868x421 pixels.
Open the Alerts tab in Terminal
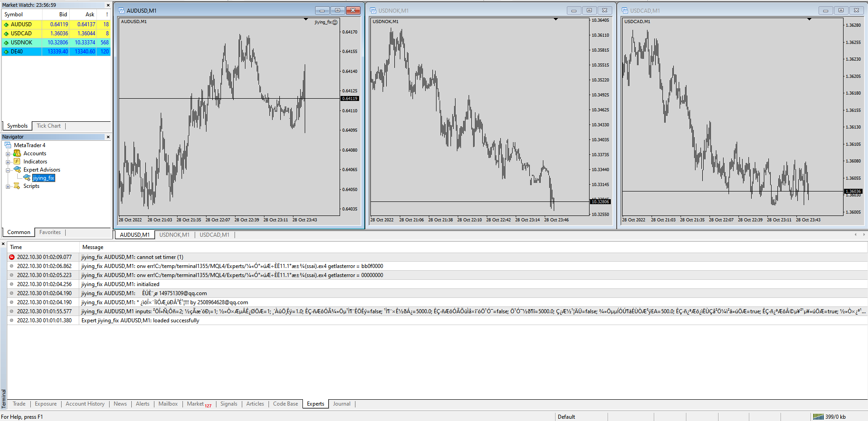tap(143, 404)
